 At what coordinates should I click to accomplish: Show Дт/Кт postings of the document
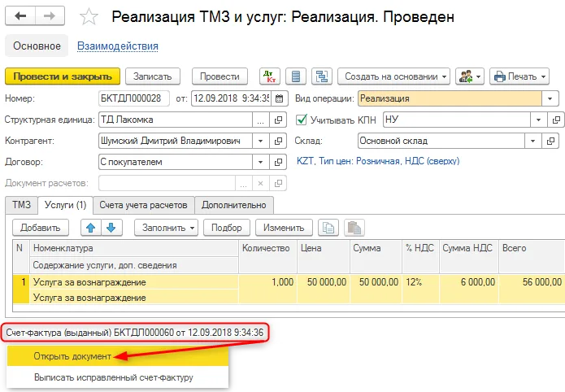click(270, 76)
